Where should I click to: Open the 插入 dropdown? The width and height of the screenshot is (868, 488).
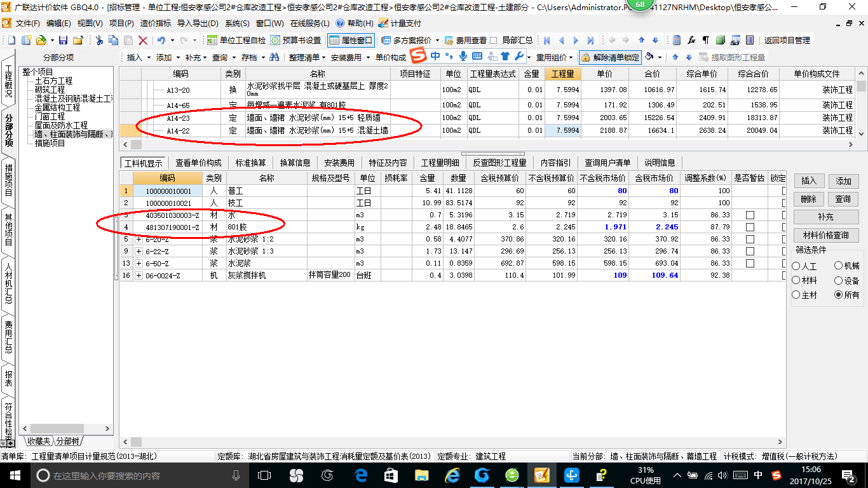tap(139, 57)
